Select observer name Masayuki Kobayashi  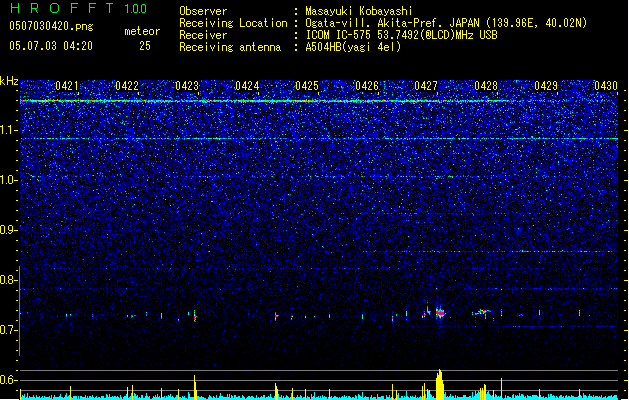(359, 11)
